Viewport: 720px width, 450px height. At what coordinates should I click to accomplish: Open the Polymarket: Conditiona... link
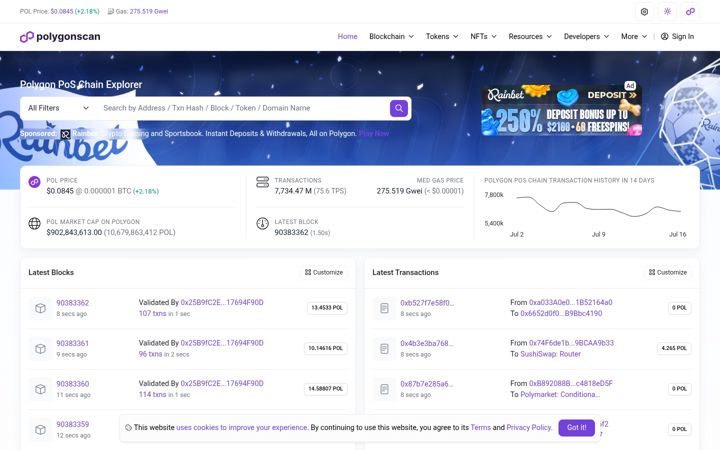(560, 394)
